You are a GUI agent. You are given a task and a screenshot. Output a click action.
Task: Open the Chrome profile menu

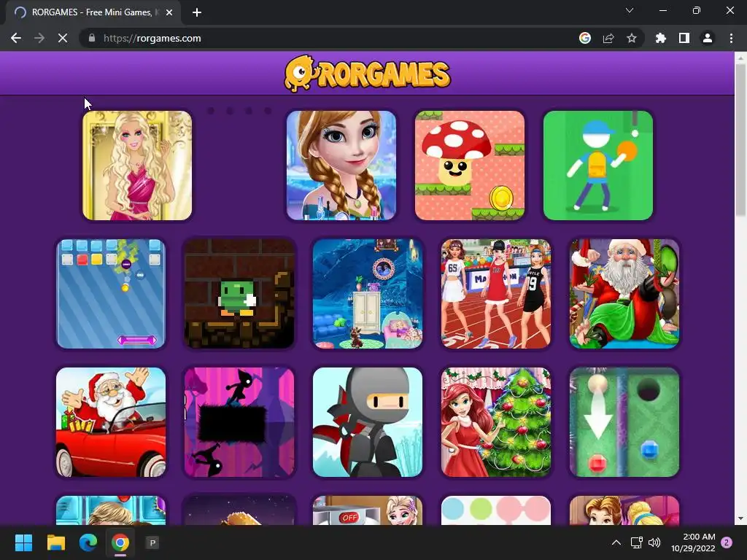point(708,38)
